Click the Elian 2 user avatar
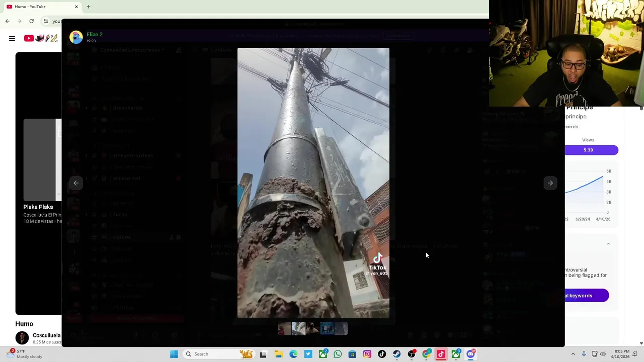The width and height of the screenshot is (644, 362). pyautogui.click(x=76, y=37)
